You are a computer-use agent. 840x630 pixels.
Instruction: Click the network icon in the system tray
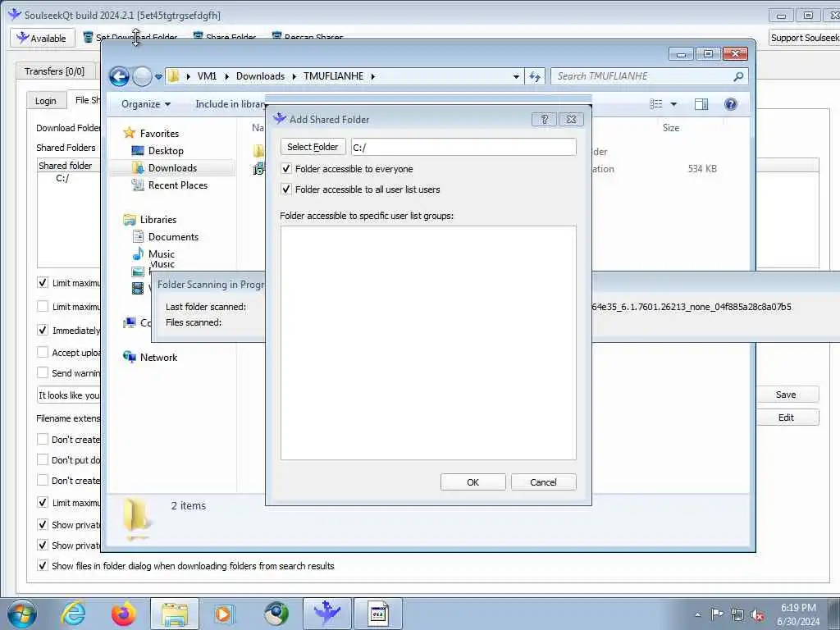tap(737, 615)
